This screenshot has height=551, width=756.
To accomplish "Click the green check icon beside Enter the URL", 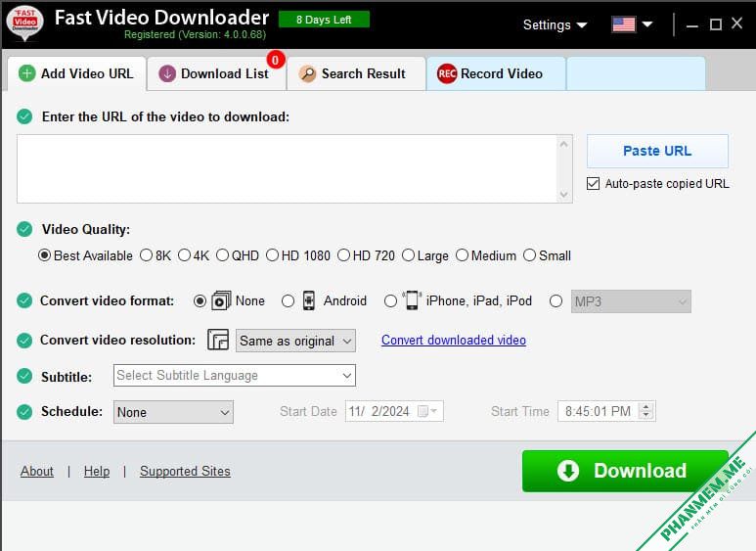I will point(24,116).
